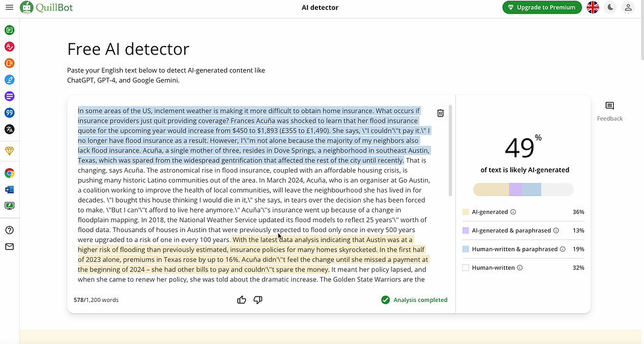This screenshot has width=644, height=344.
Task: Click the AI-generated & paraphrased purple swatch
Action: click(x=465, y=231)
